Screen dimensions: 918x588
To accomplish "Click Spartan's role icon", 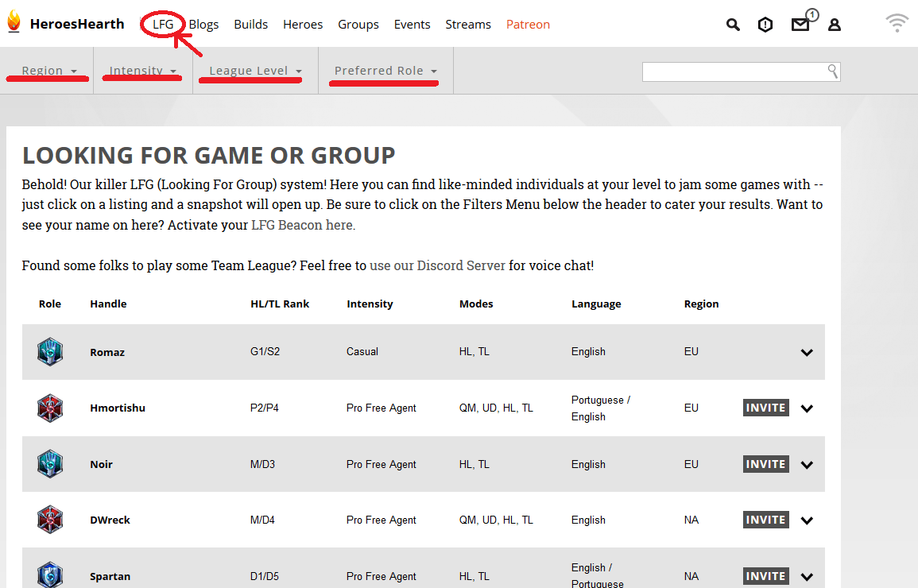I will coord(50,575).
